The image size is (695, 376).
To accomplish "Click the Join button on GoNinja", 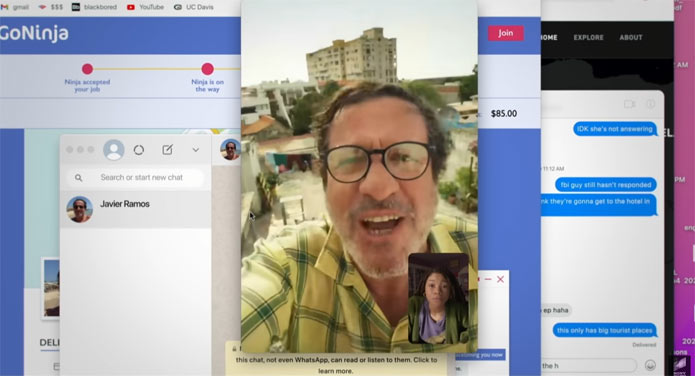I will point(506,33).
